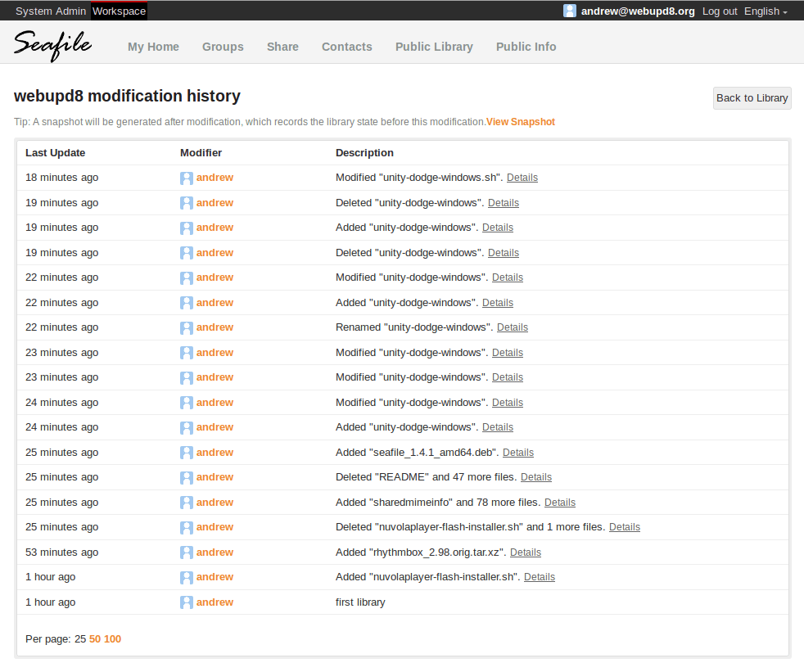Click avatar in the rhythmbox row's neighbor, Added nuvolaplayer-flash-installer.sh row

click(x=187, y=578)
